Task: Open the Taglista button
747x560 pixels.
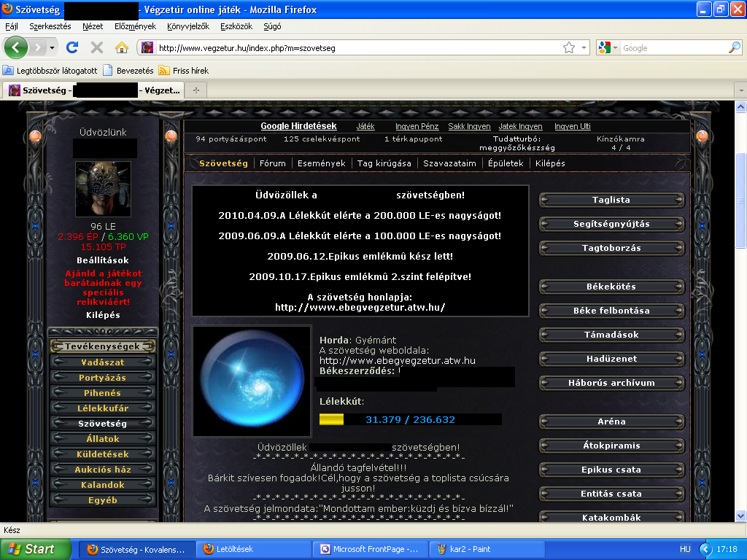Action: [x=611, y=200]
